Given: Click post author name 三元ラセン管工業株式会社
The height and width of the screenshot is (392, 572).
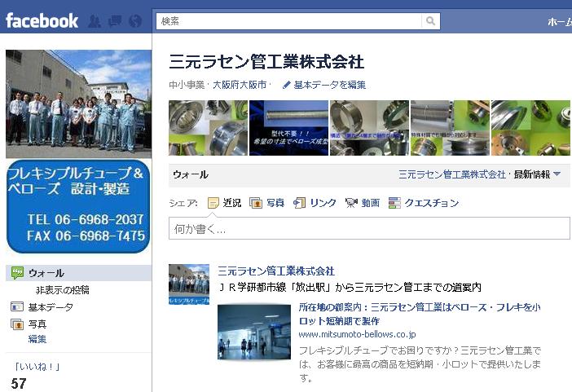Looking at the screenshot, I should [x=276, y=271].
